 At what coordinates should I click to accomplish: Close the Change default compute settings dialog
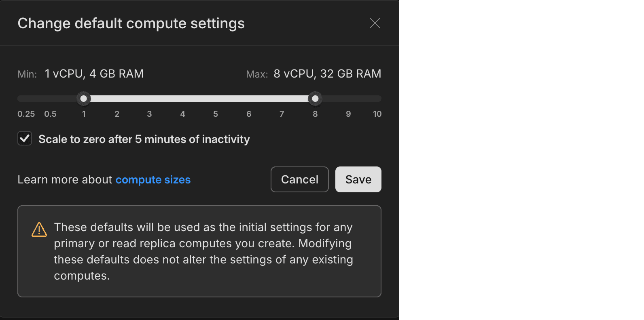click(x=375, y=23)
